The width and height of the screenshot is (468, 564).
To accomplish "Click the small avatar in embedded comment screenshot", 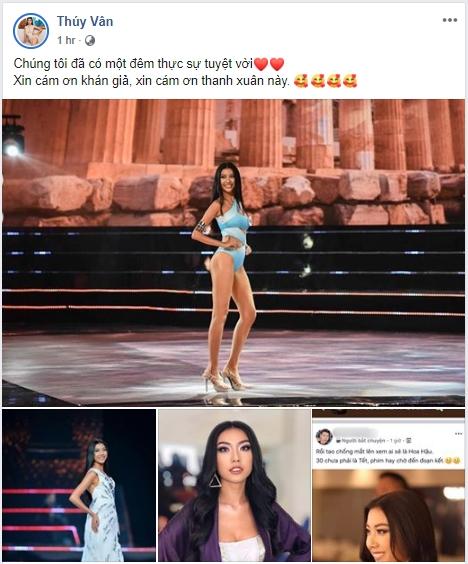I will (x=323, y=437).
